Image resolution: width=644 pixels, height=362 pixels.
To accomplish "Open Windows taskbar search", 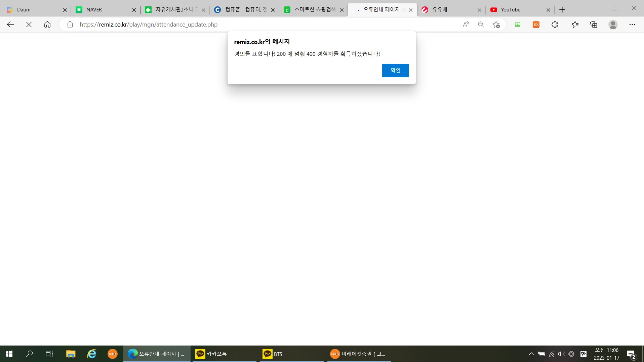I will point(29,354).
